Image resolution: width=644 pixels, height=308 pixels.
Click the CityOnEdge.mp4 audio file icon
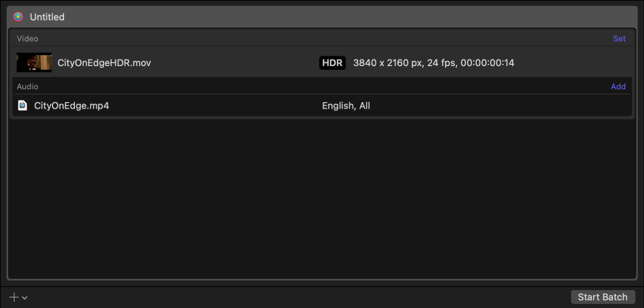pos(22,105)
